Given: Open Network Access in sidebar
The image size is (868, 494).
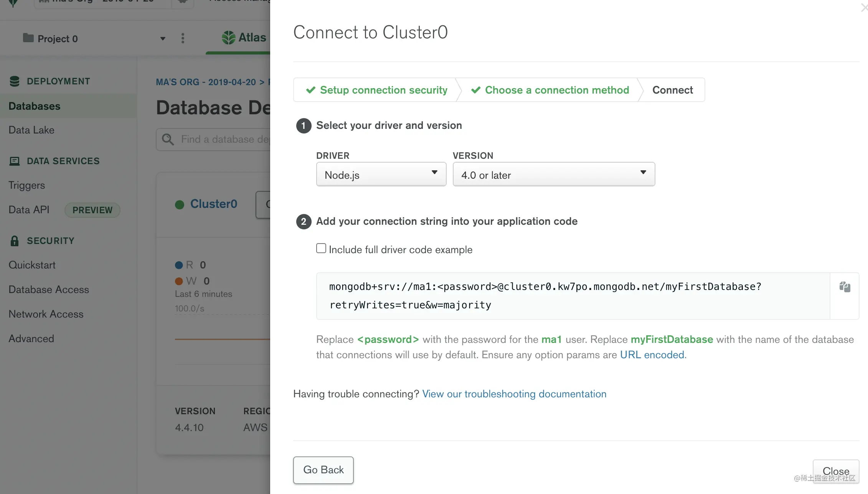Looking at the screenshot, I should [x=46, y=314].
